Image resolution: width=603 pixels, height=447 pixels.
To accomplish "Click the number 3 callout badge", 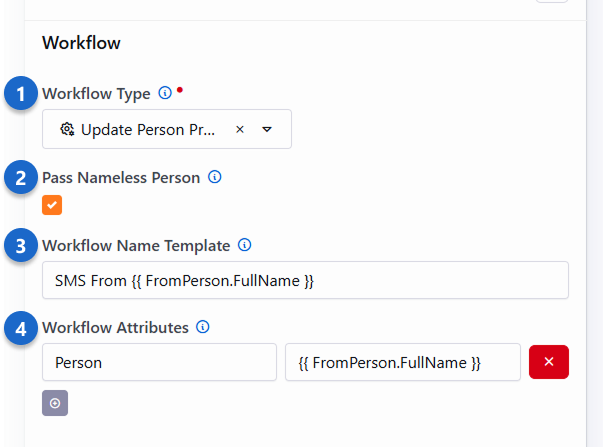I will click(x=20, y=246).
